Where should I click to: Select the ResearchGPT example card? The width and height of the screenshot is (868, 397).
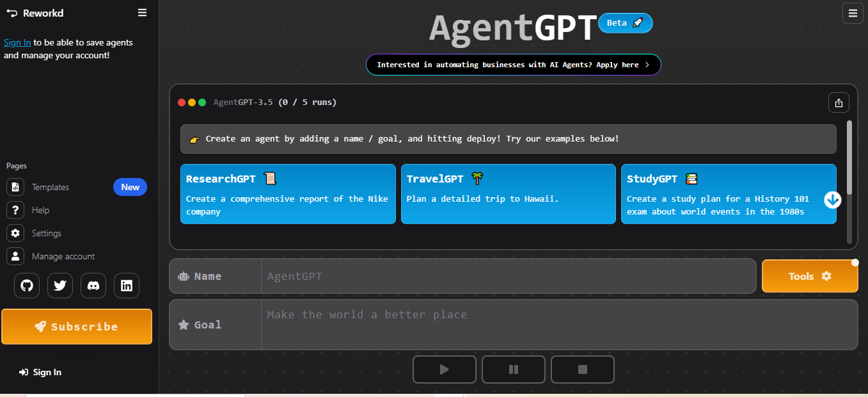[288, 194]
